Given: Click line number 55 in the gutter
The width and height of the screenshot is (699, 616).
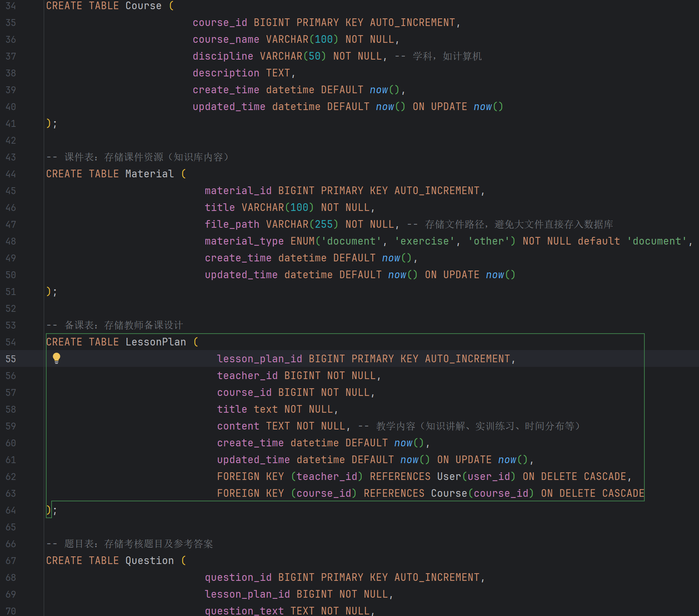Looking at the screenshot, I should tap(11, 359).
